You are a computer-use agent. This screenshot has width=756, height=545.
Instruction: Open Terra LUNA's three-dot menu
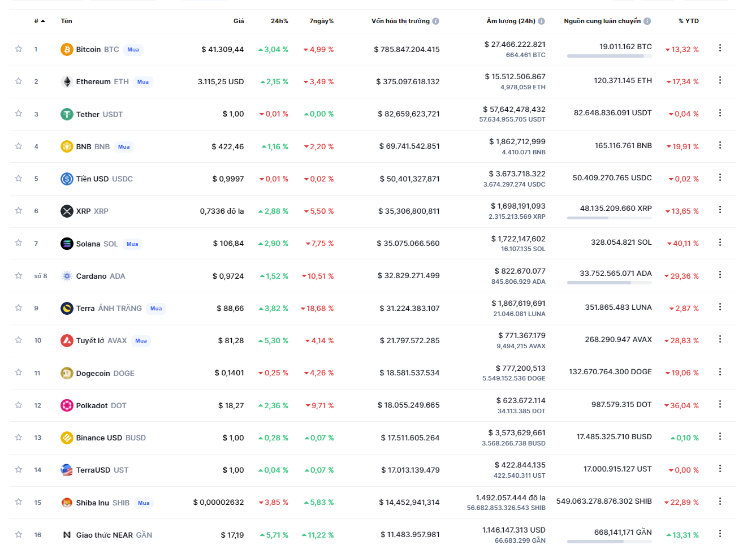(x=720, y=307)
